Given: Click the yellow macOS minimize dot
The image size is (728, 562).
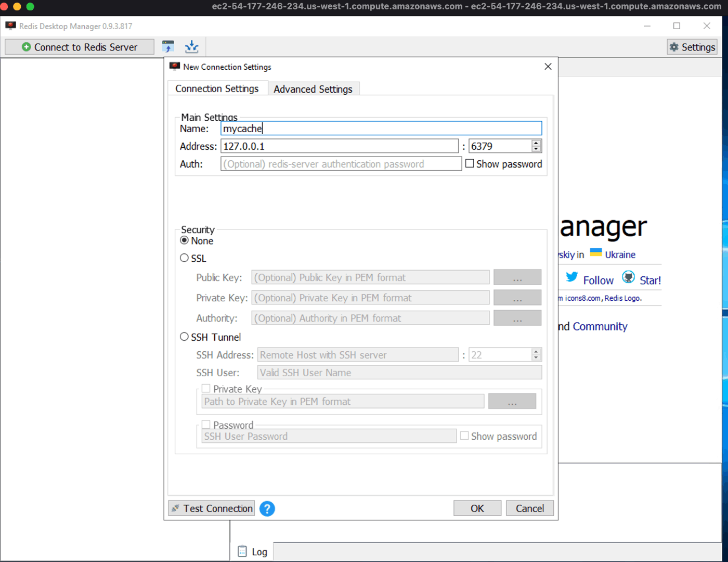Looking at the screenshot, I should [17, 6].
